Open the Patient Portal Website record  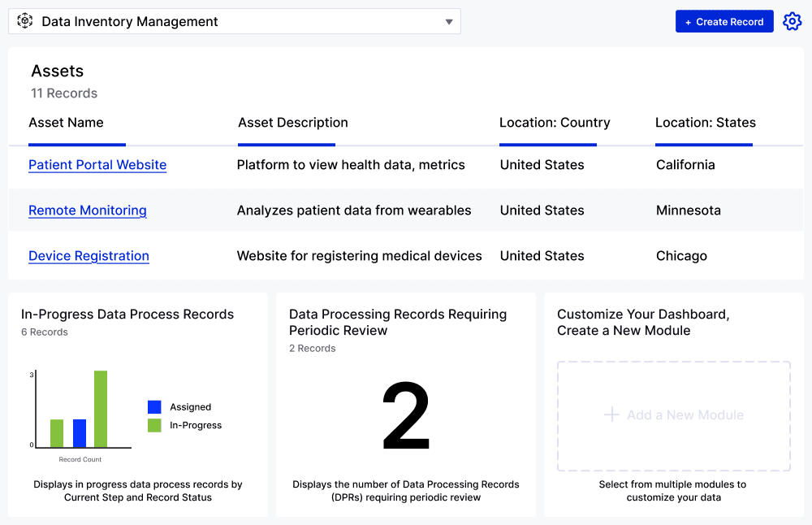click(x=97, y=165)
